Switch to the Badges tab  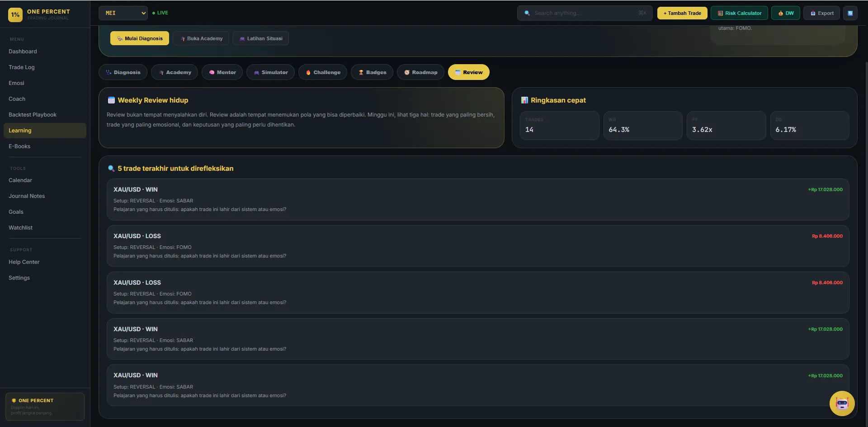[x=372, y=72]
